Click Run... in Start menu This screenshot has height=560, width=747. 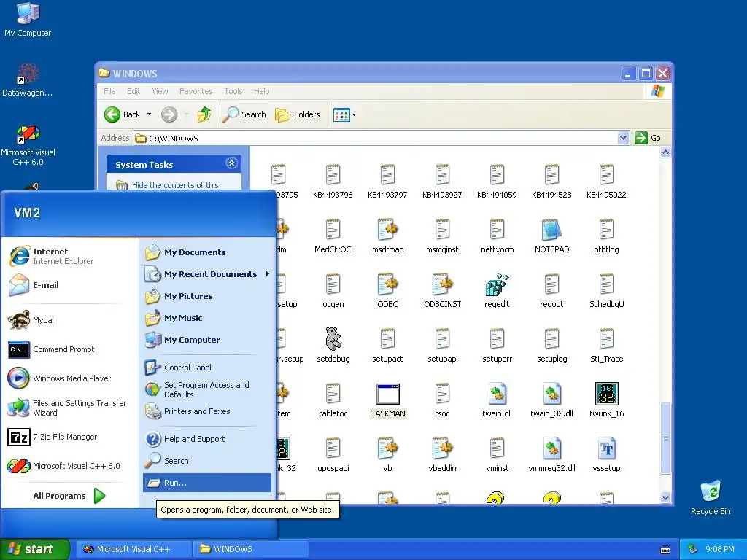207,483
